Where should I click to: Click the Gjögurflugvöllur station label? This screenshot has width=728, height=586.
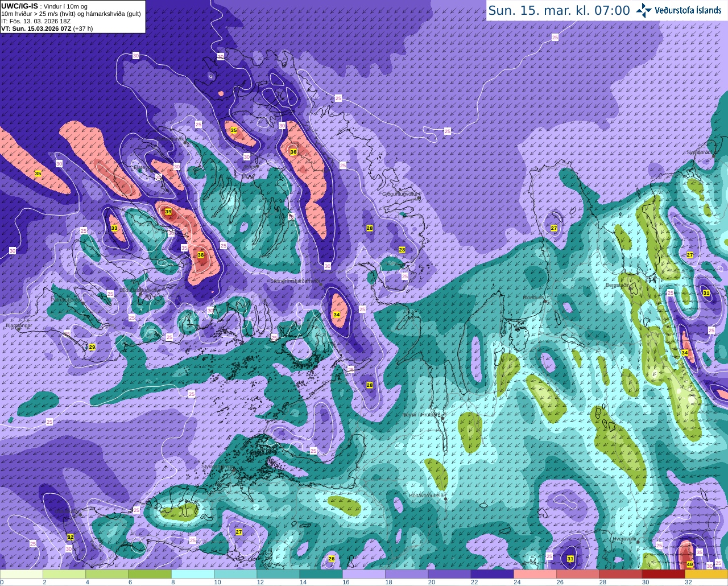point(400,194)
